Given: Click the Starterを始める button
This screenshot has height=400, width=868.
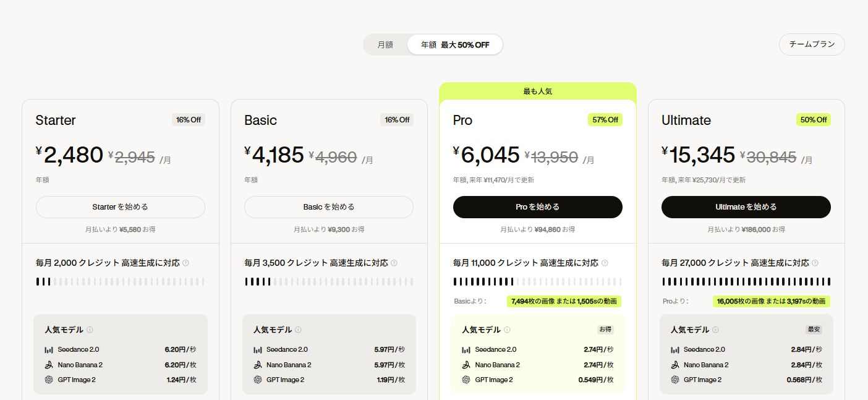Looking at the screenshot, I should click(121, 207).
